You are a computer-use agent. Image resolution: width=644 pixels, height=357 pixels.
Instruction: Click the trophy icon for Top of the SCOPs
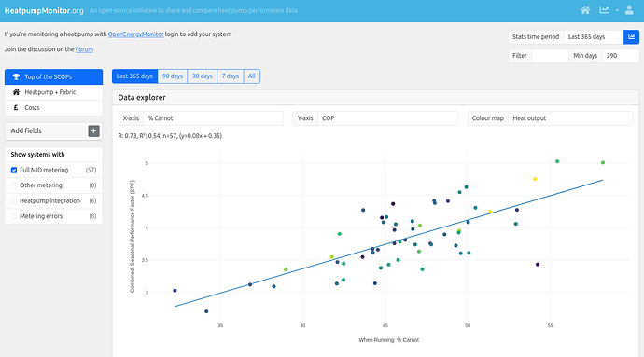pyautogui.click(x=16, y=76)
